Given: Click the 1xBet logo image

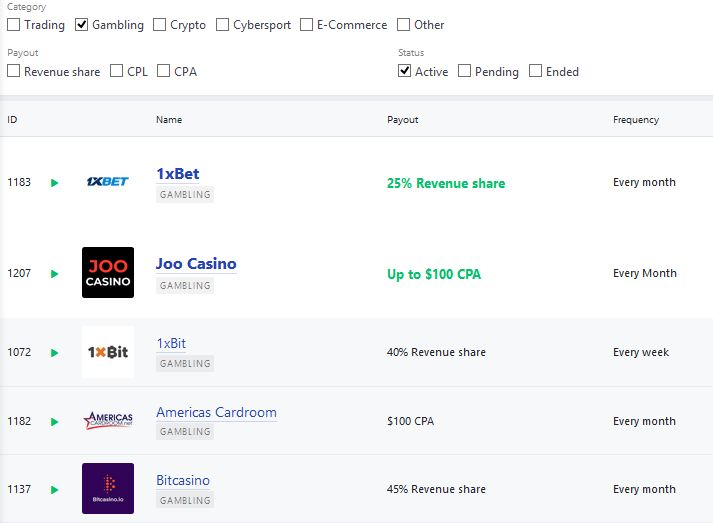Looking at the screenshot, I should [x=108, y=181].
